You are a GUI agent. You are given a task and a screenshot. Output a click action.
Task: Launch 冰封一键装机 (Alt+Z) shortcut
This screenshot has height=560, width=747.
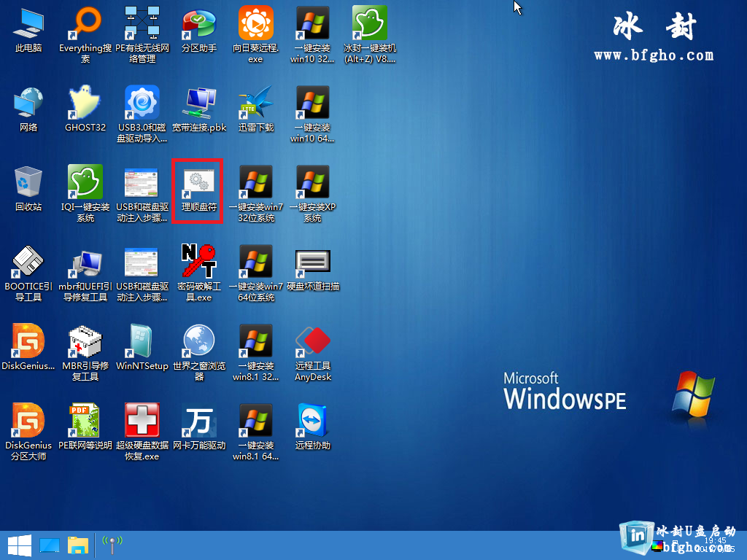tap(370, 34)
